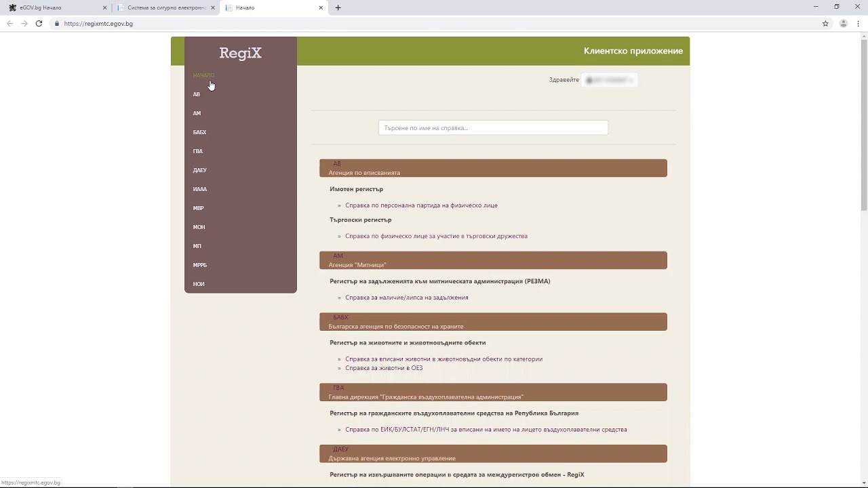Viewport: 868px width, 488px height.
Task: Open Справка по ЕИК/БУЛСТАТ/ЕГН/ЛНЧ link
Action: pos(486,429)
